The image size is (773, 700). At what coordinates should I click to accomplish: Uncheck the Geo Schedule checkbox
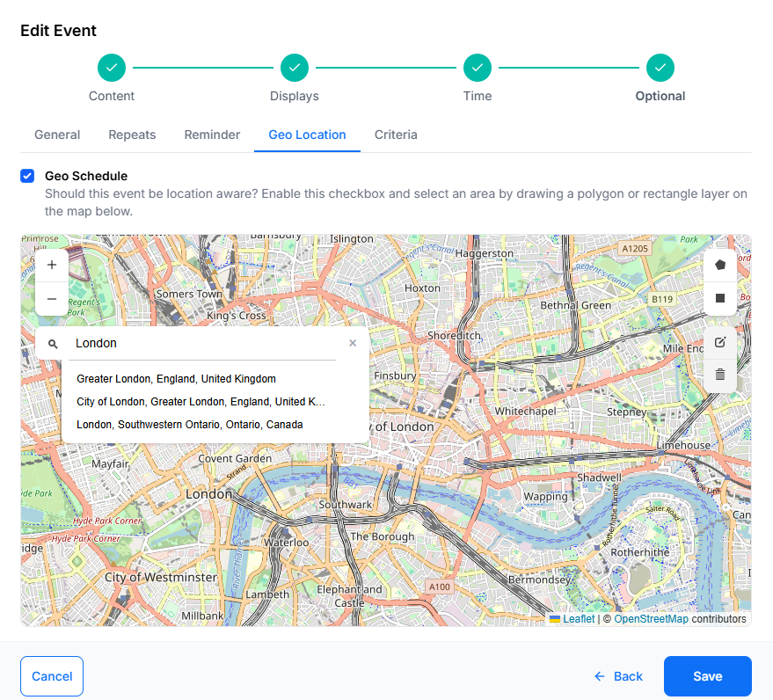27,176
